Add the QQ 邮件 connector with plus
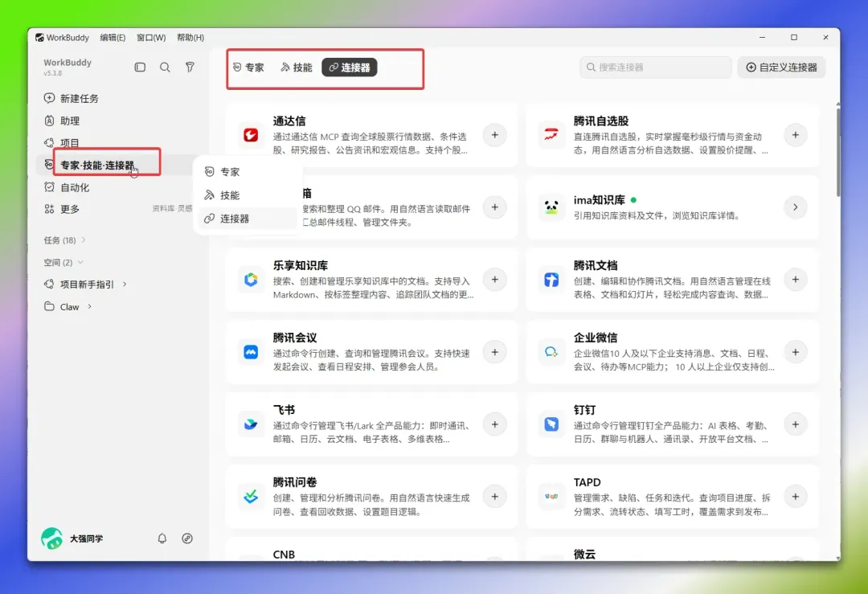 click(x=495, y=207)
